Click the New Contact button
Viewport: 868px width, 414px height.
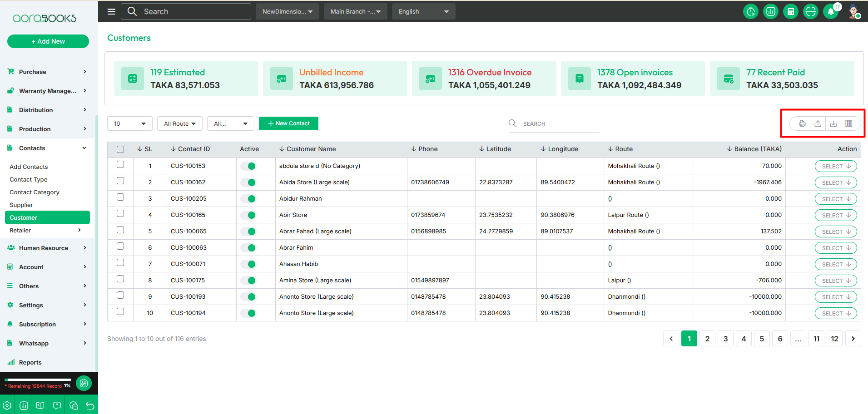tap(288, 123)
